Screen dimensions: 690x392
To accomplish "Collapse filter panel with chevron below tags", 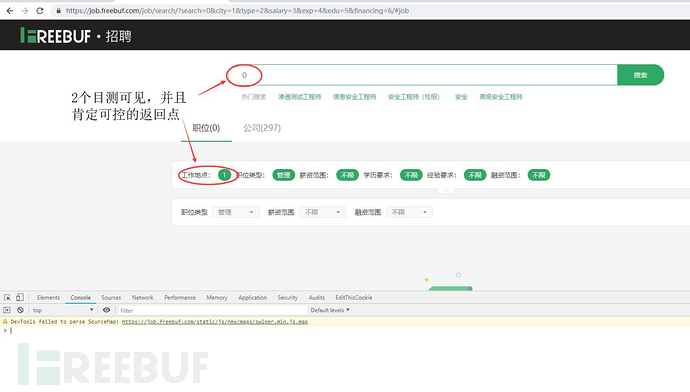I will 446,190.
